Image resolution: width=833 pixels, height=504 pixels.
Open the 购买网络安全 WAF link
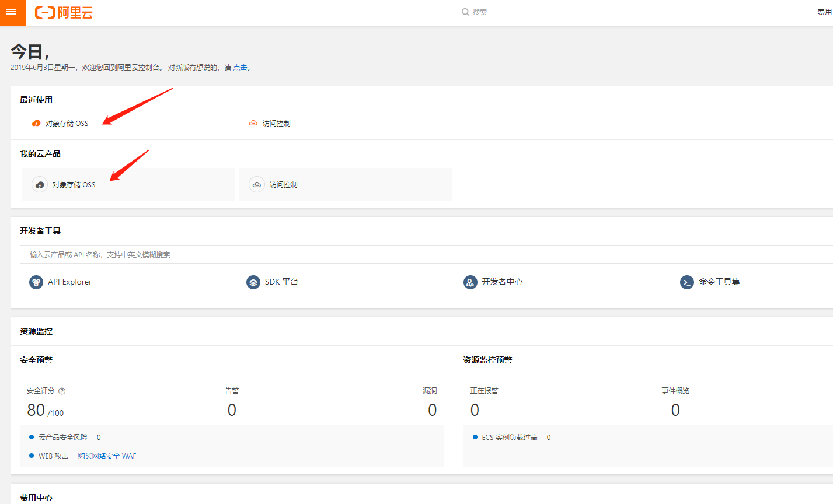[x=107, y=456]
